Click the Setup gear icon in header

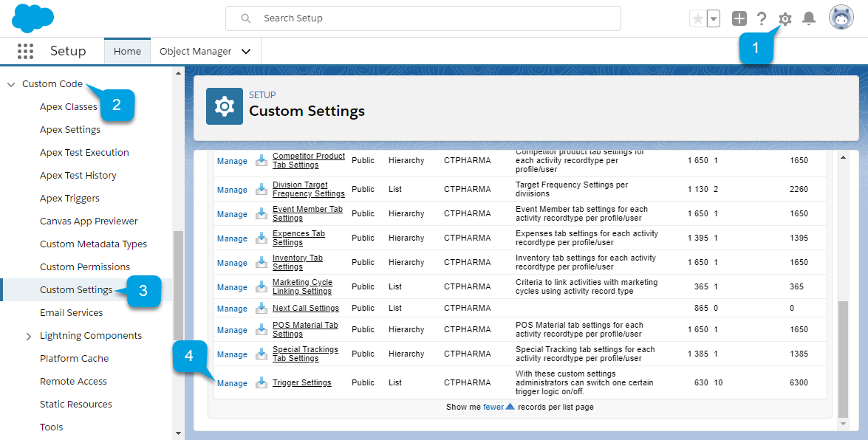click(785, 19)
